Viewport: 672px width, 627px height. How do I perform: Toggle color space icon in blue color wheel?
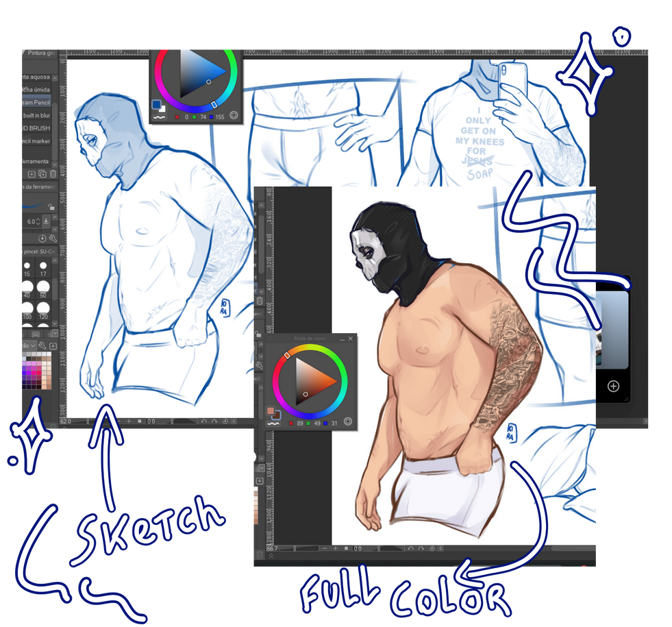(234, 116)
